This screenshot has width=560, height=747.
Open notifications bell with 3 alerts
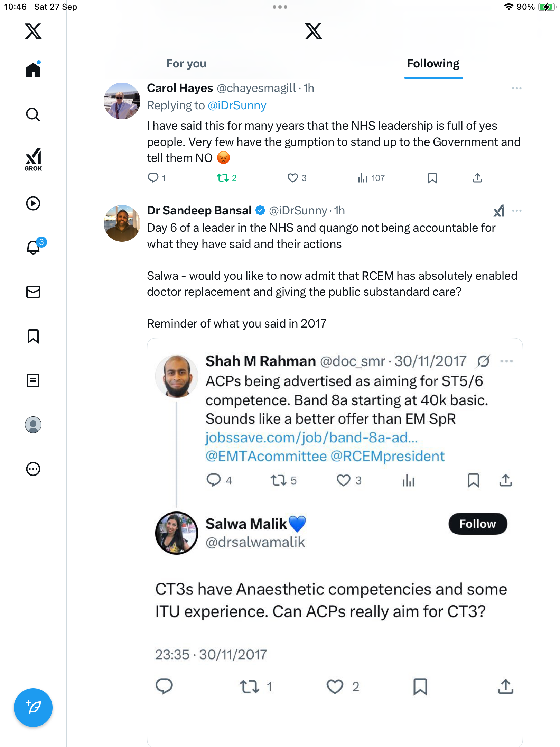(34, 247)
